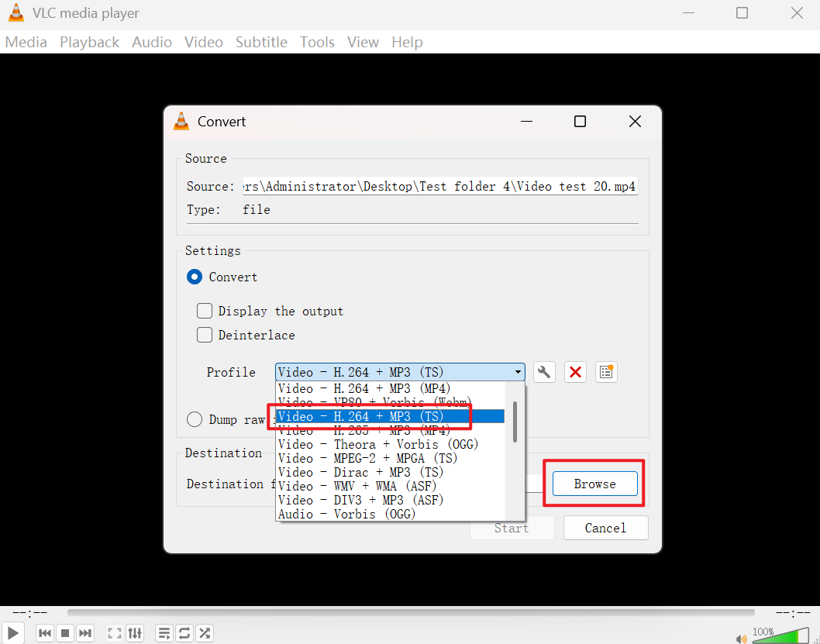Screen dimensions: 820x644
Task: Open the Video menu
Action: [x=203, y=43]
